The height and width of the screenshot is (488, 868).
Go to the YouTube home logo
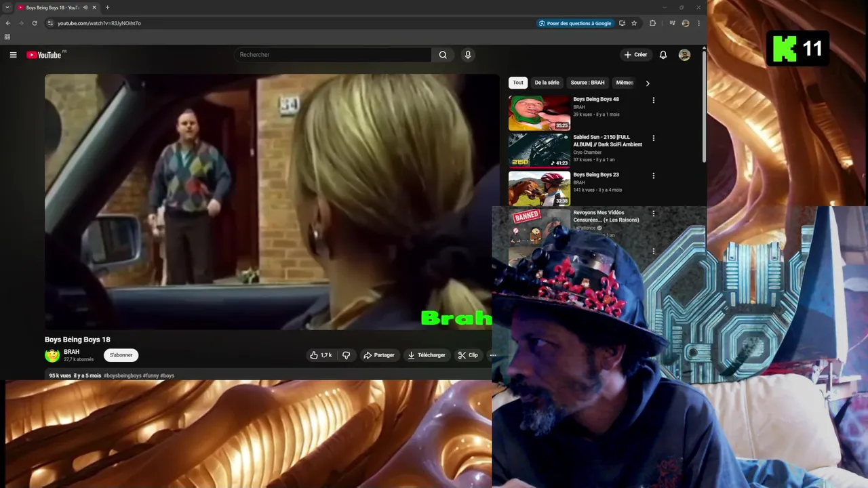click(44, 55)
